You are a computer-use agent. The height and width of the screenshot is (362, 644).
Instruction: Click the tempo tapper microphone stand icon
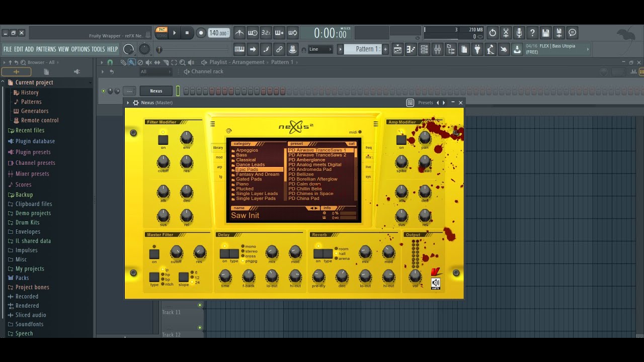490,49
